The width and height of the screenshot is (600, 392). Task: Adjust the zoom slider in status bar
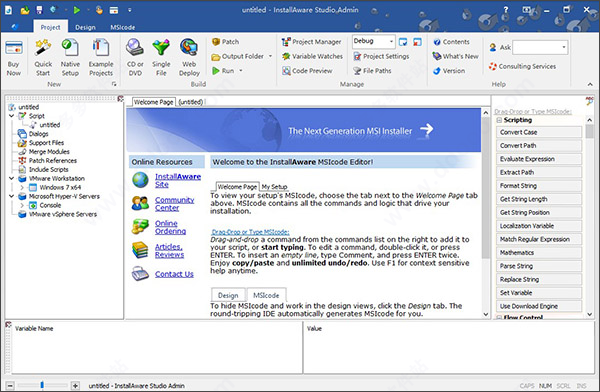(x=42, y=385)
